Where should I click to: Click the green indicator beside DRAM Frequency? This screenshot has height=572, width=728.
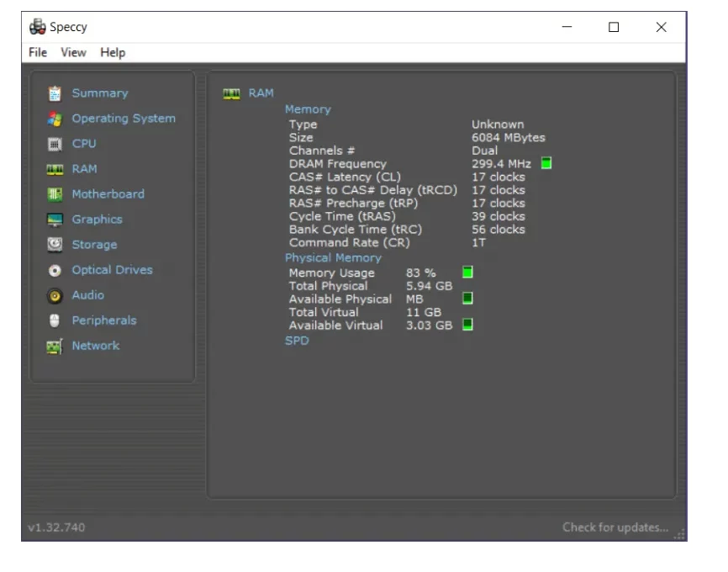[x=546, y=163]
